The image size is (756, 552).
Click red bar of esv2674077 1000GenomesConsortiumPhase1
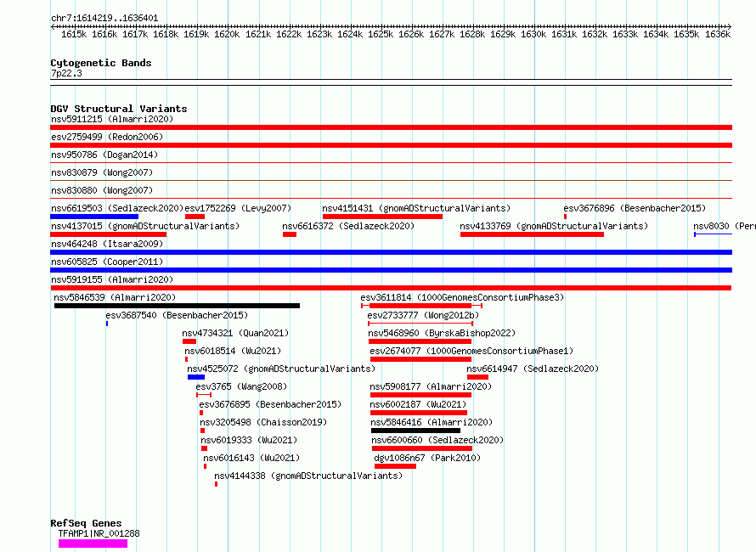coord(421,359)
